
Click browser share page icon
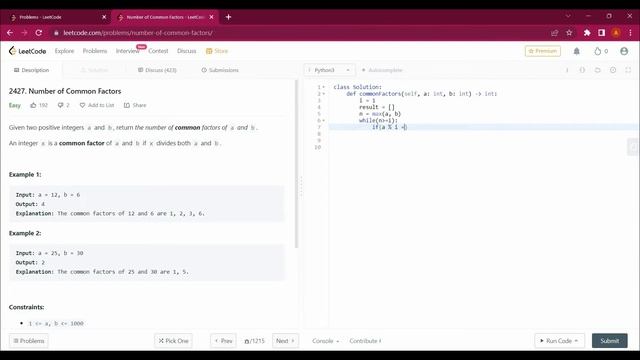(554, 33)
